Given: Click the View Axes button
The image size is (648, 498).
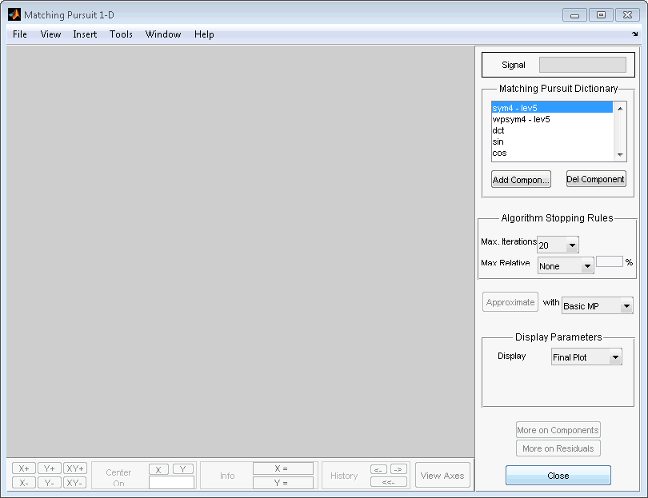Looking at the screenshot, I should coord(442,475).
